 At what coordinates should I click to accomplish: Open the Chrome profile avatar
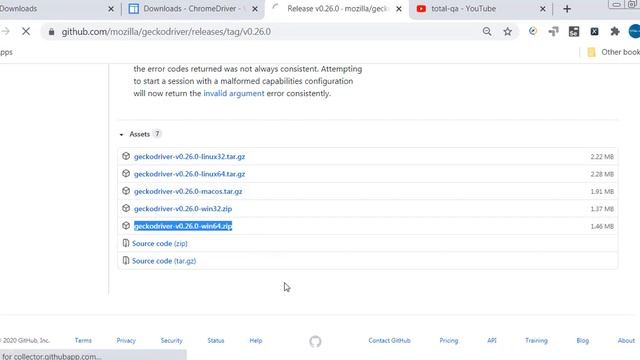(x=634, y=31)
